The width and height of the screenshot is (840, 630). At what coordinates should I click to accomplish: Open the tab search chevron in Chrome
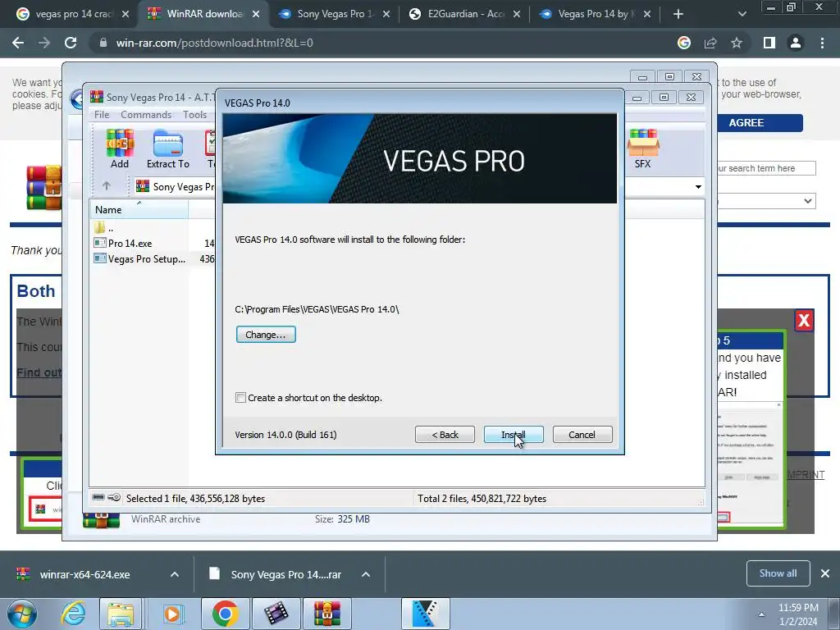pyautogui.click(x=742, y=14)
